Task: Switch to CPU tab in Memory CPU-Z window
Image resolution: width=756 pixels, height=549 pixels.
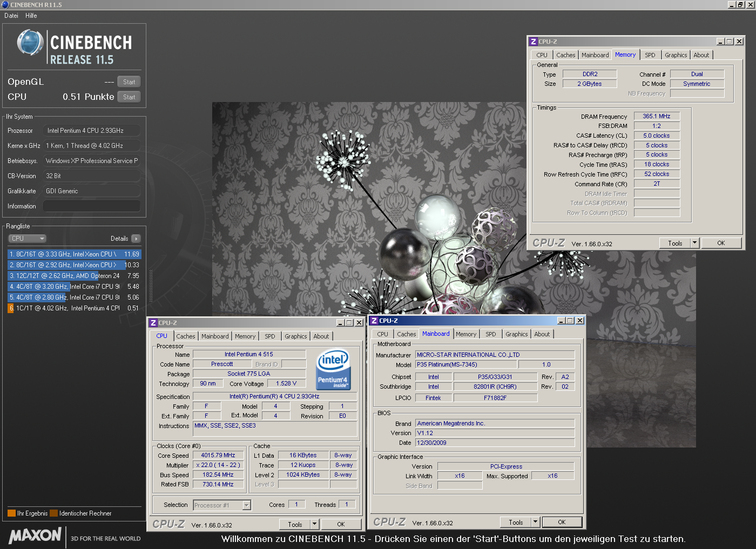Action: (542, 55)
